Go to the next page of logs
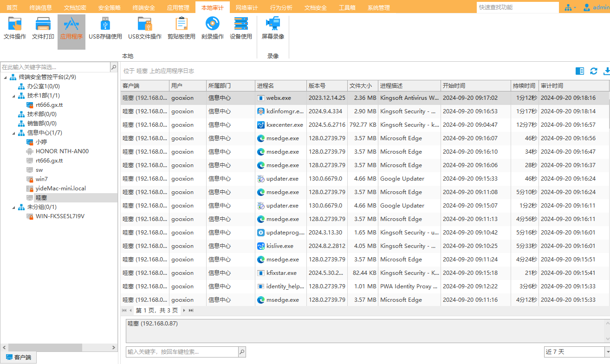Viewport: 610px width, 364px height. coord(184,310)
